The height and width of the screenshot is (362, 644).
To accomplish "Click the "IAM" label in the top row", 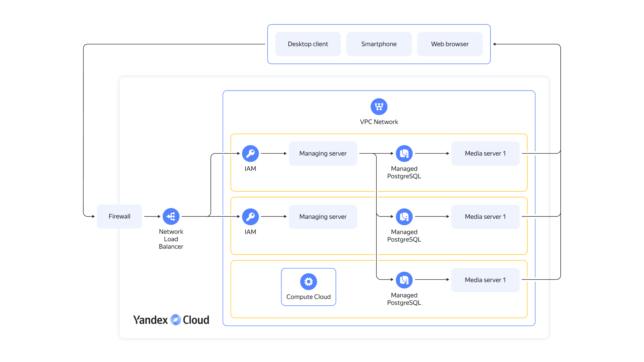I will click(x=250, y=169).
